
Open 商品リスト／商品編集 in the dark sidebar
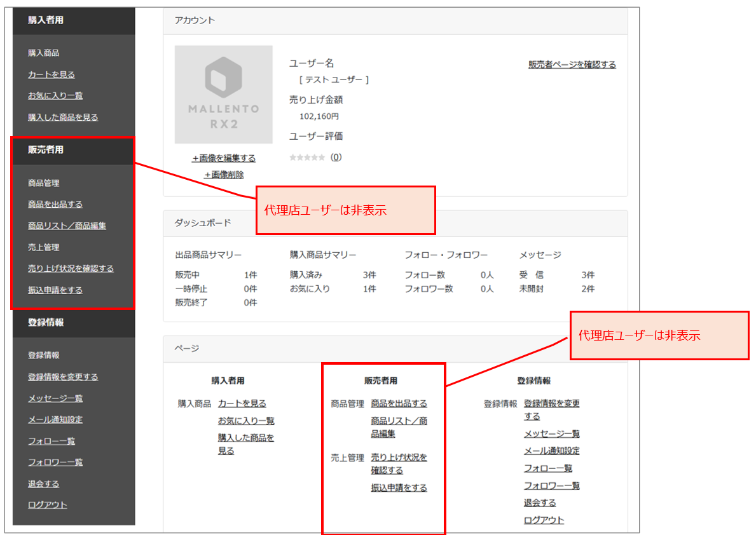67,226
